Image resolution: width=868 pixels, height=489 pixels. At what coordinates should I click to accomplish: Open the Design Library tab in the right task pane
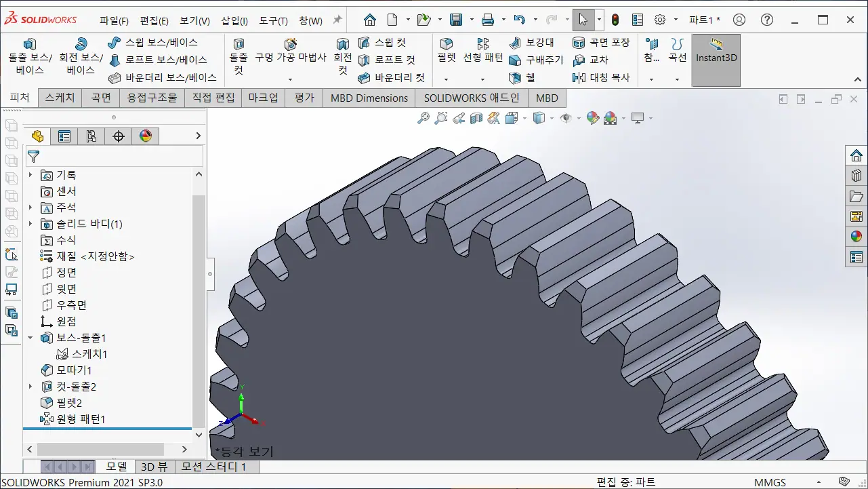(856, 176)
